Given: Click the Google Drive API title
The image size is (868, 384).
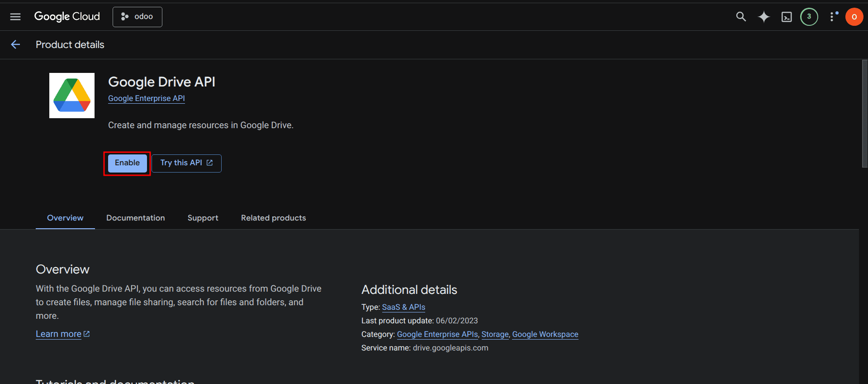Looking at the screenshot, I should click(x=161, y=82).
